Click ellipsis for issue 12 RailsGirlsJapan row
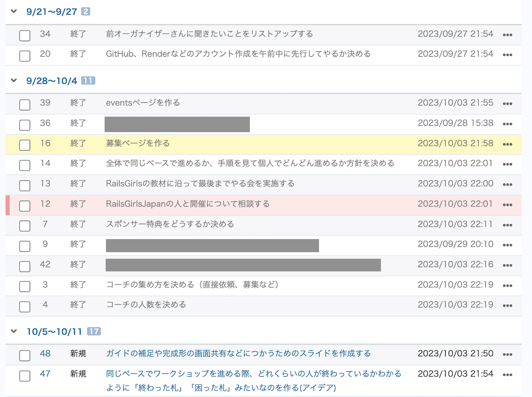The image size is (532, 397). [507, 205]
